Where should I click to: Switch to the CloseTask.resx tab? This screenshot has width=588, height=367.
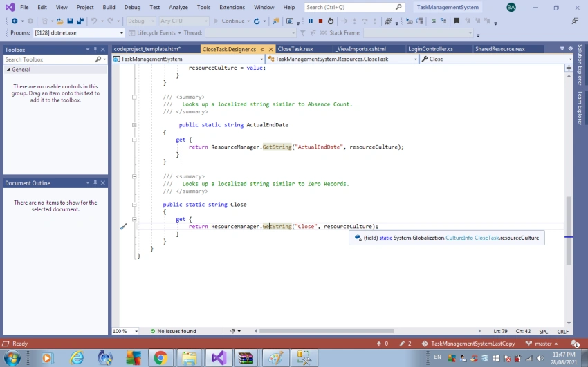295,49
